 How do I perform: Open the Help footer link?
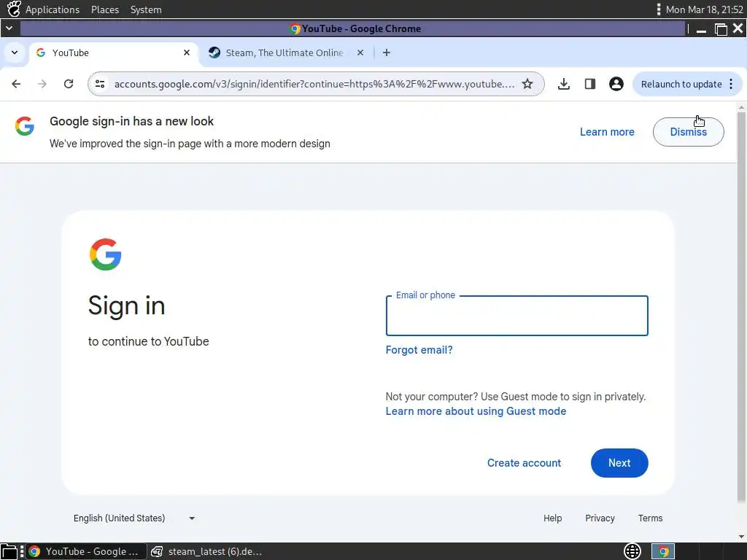point(553,518)
